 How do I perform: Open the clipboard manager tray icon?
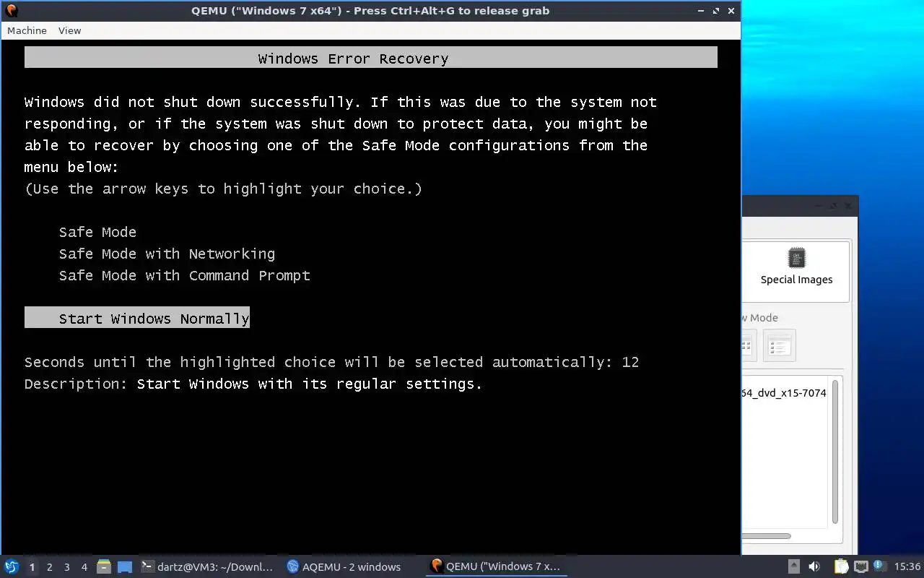point(841,566)
